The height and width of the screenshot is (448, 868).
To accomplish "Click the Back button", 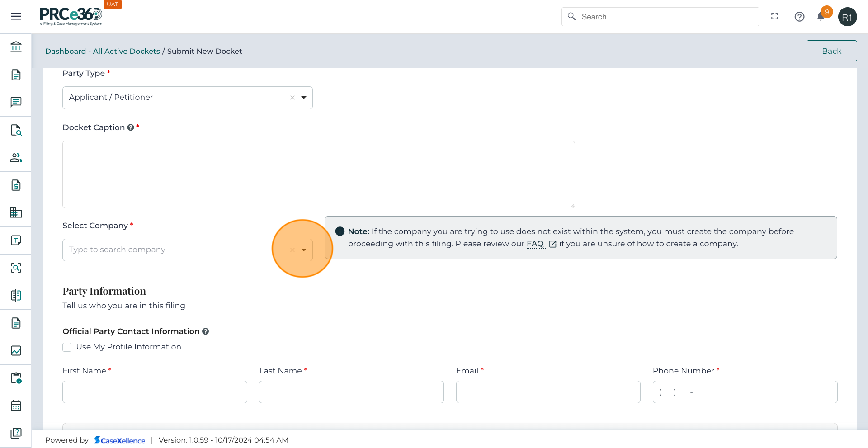I will point(831,51).
